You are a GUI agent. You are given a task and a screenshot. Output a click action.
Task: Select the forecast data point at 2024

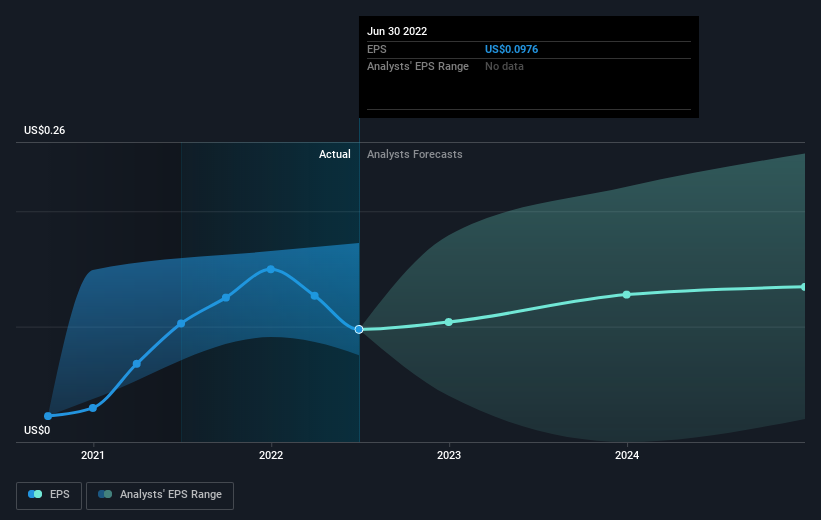[x=626, y=295]
